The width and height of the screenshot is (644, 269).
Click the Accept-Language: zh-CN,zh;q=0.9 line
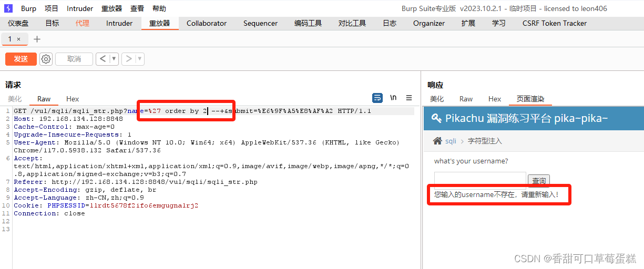point(79,198)
